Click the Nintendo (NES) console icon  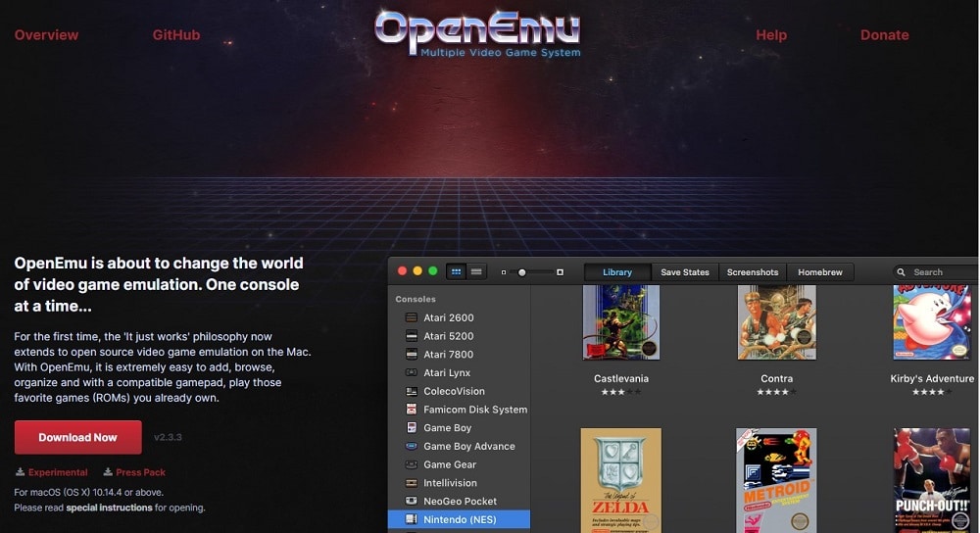(x=412, y=519)
